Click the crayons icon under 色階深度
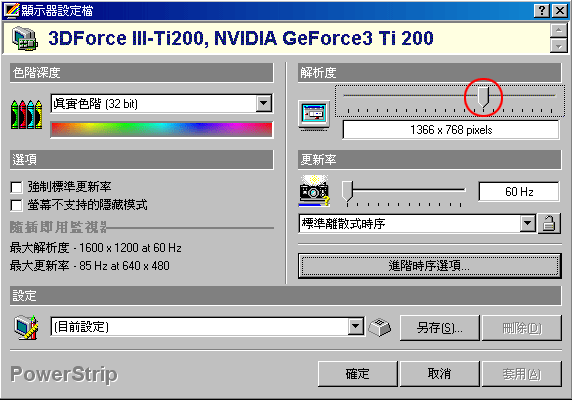The width and height of the screenshot is (572, 400). point(27,114)
